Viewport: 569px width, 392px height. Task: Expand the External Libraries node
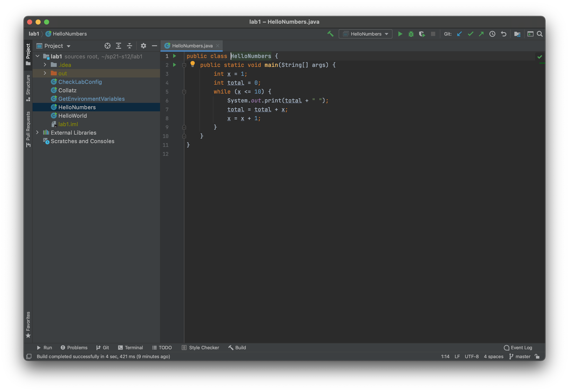pos(37,132)
